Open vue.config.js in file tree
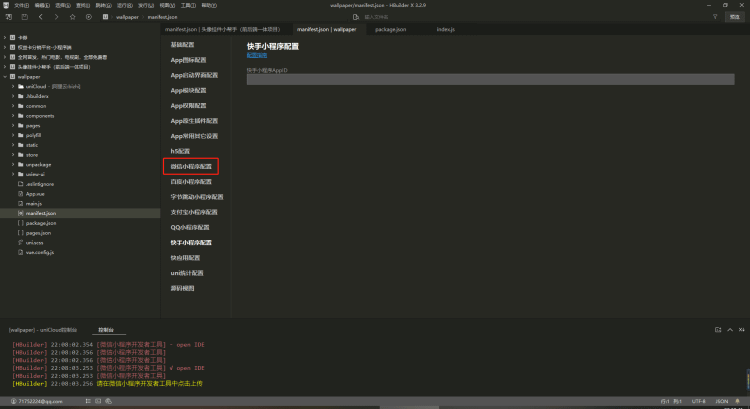This screenshot has width=750, height=409. pyautogui.click(x=40, y=253)
